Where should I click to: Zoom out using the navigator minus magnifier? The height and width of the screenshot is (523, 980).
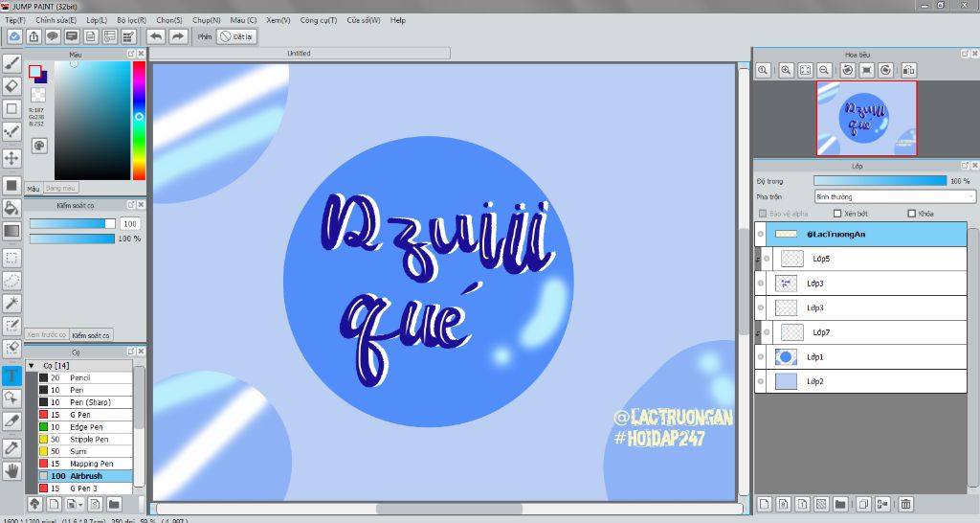[824, 70]
